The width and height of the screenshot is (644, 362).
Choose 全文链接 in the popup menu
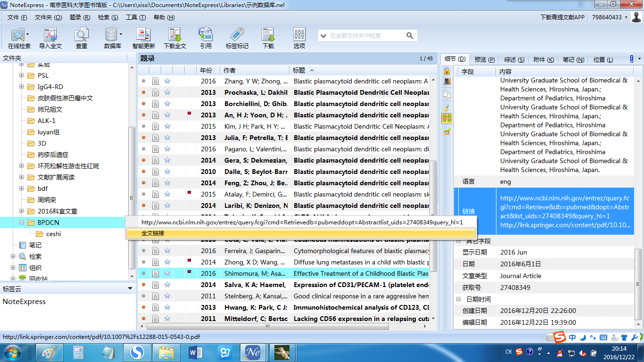pyautogui.click(x=301, y=233)
